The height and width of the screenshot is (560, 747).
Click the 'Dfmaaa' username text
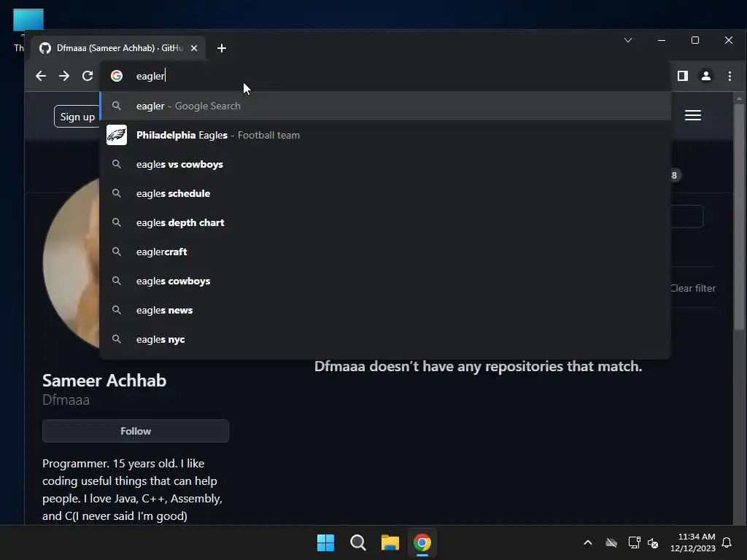66,400
